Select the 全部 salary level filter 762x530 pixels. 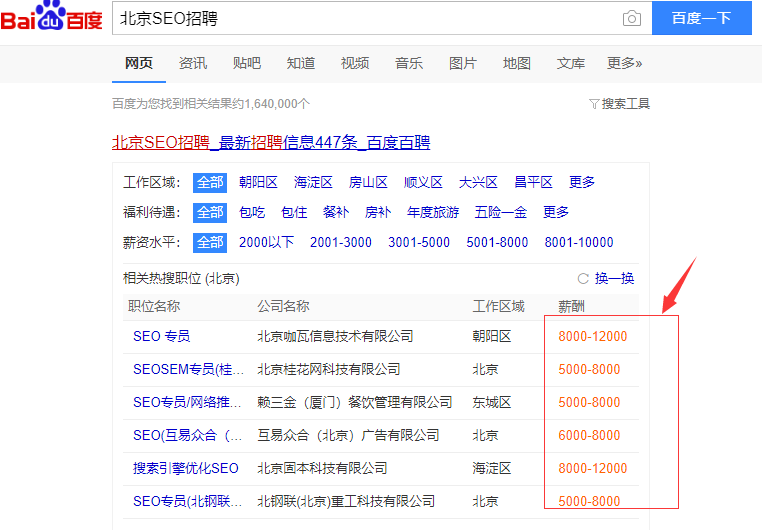pos(210,242)
